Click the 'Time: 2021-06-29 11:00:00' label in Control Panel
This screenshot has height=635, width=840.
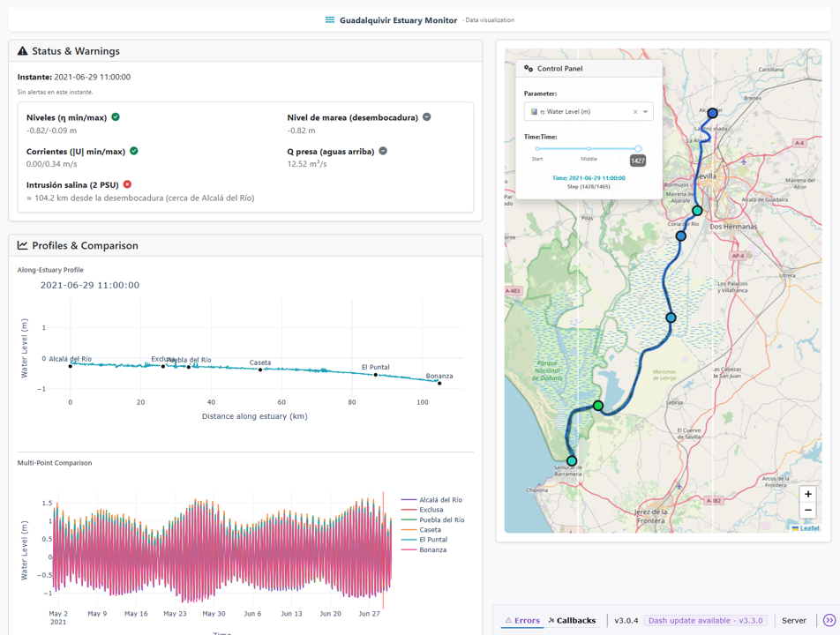[589, 178]
